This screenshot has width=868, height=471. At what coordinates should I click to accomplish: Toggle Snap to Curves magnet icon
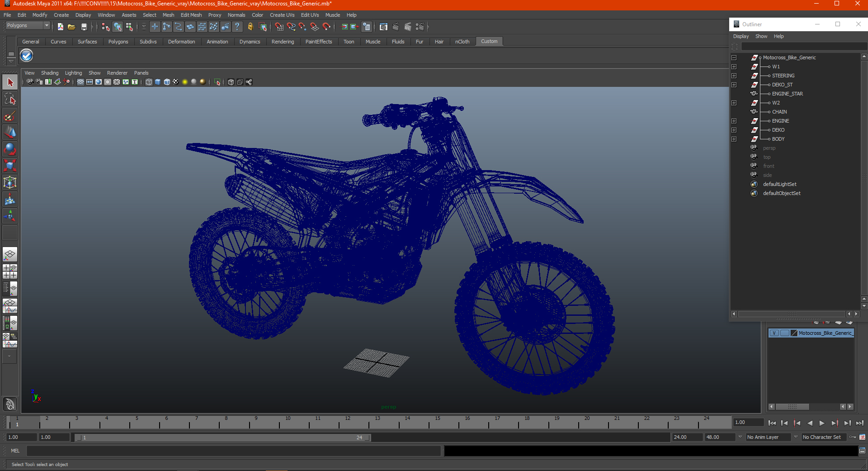(x=291, y=27)
